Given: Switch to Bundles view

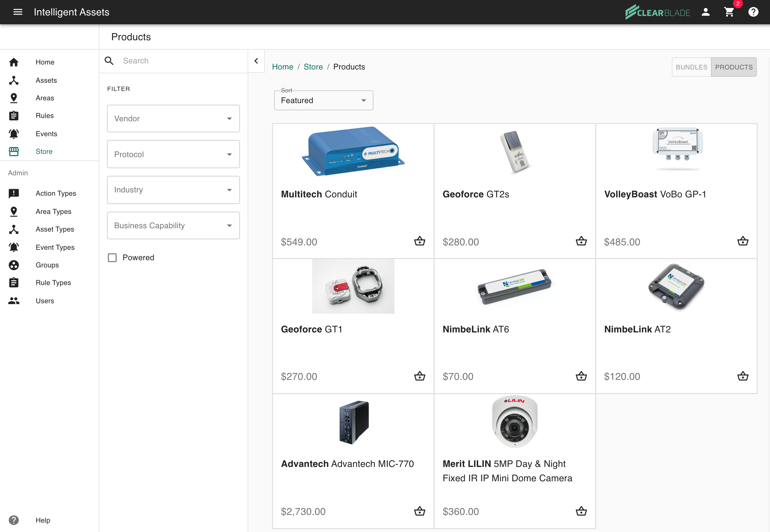Looking at the screenshot, I should [x=691, y=67].
